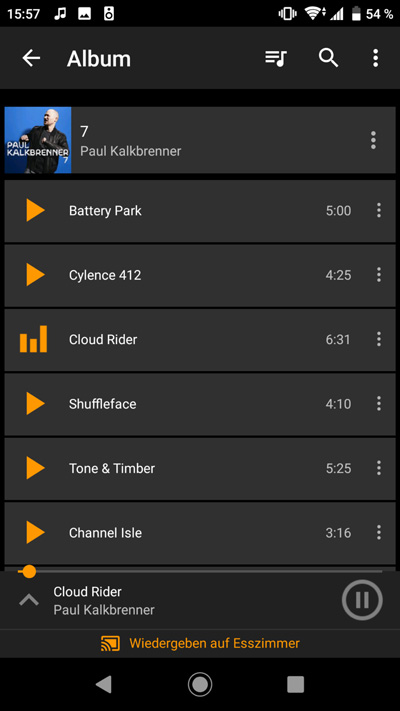
Task: Play the Channel Isle track
Action: coord(35,532)
